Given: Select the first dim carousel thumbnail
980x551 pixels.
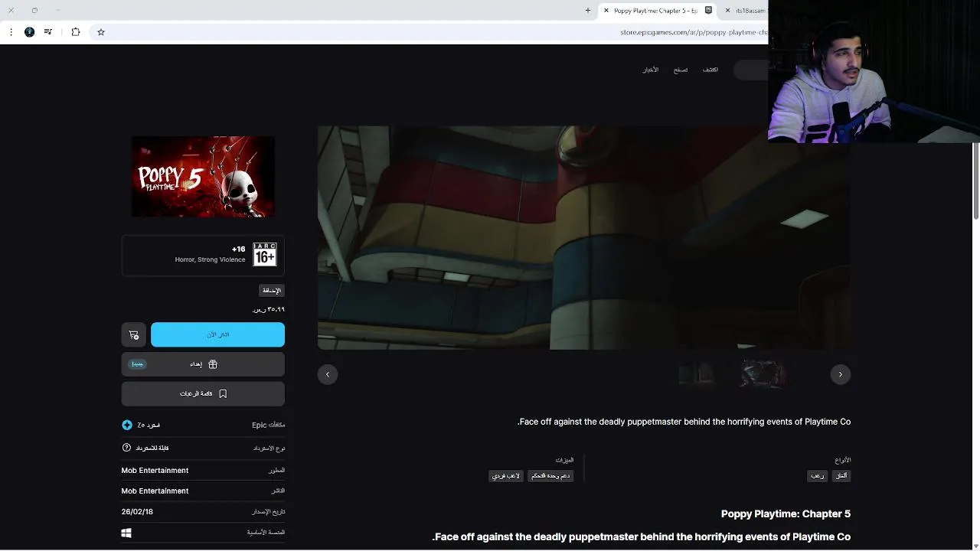Looking at the screenshot, I should coord(697,374).
